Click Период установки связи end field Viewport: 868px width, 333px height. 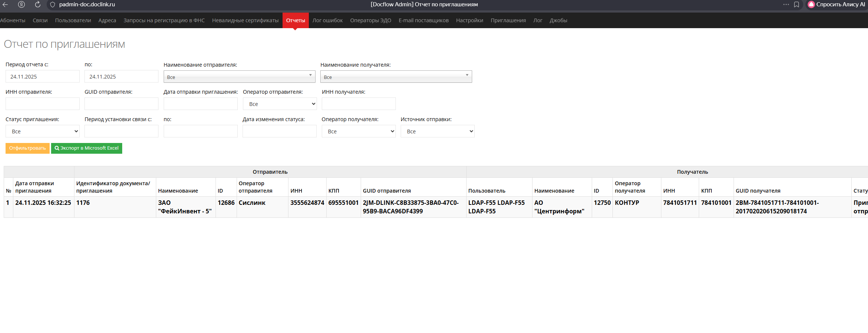201,131
